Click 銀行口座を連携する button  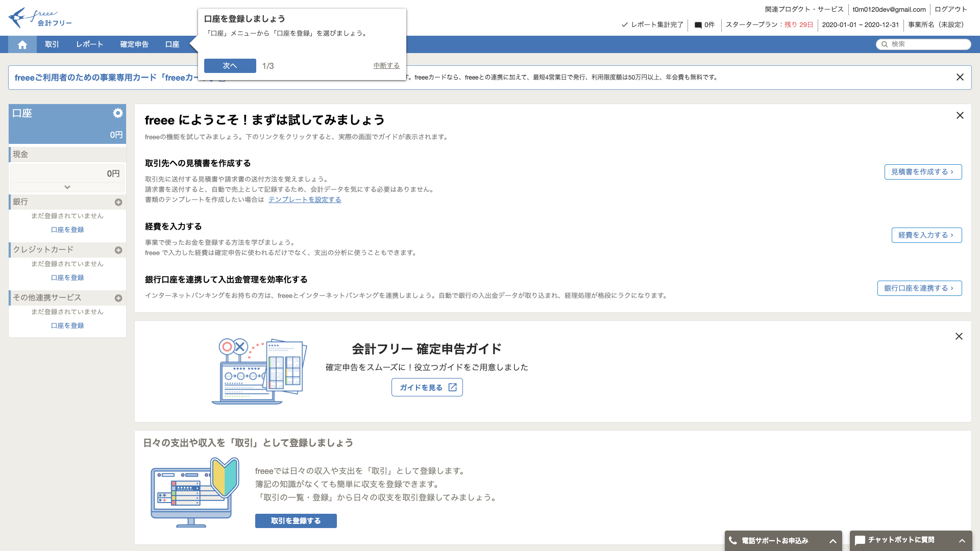[919, 288]
